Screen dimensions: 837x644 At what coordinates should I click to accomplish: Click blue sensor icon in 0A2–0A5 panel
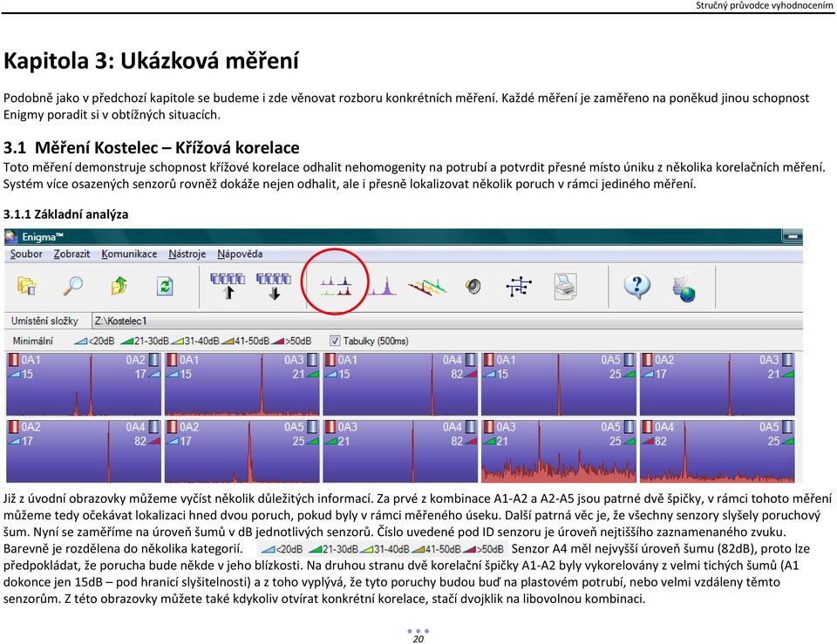[312, 427]
